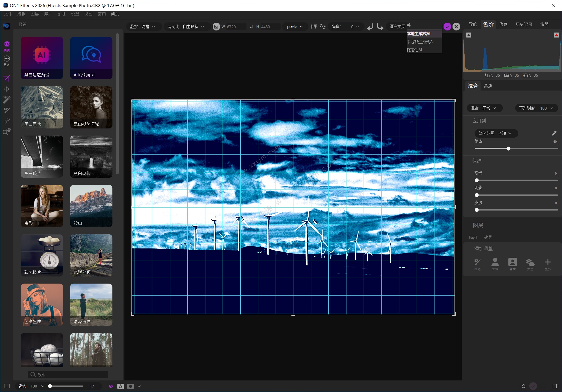
Task: Click the 效果 layer button
Action: coord(488,237)
